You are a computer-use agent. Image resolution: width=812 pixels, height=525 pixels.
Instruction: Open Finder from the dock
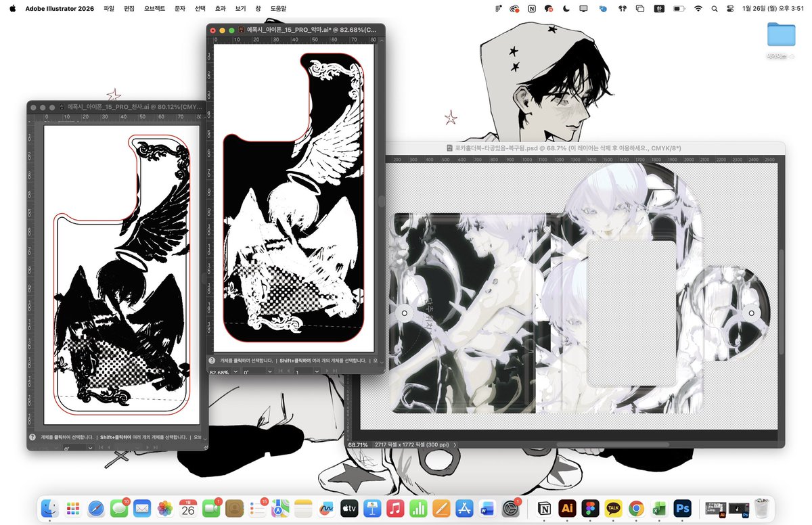tap(49, 508)
